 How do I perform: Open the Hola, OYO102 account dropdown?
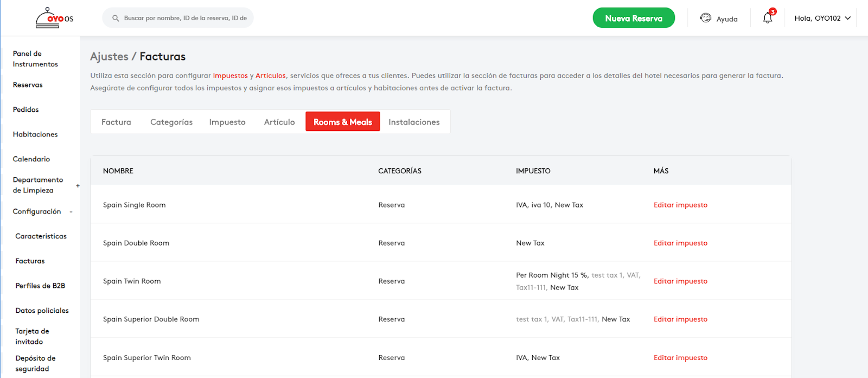click(x=822, y=18)
